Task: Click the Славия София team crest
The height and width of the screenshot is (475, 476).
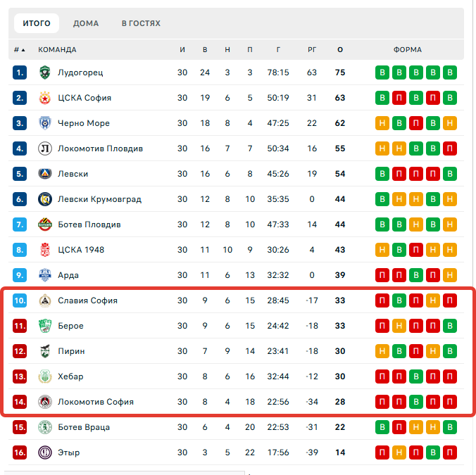Action: 44,300
